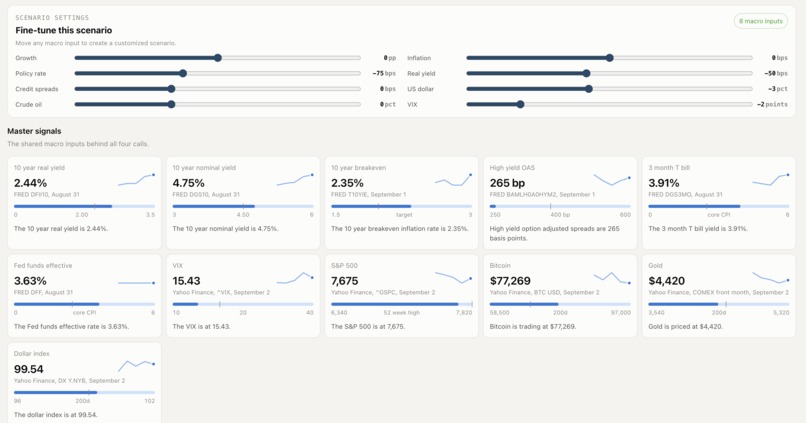Click the Yahoo Finance BTC USD source
Viewport: 806px width, 423px height.
click(x=544, y=292)
